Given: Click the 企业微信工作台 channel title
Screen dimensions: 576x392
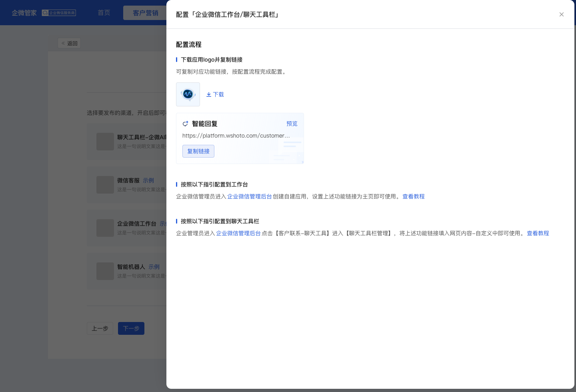Looking at the screenshot, I should tap(137, 224).
